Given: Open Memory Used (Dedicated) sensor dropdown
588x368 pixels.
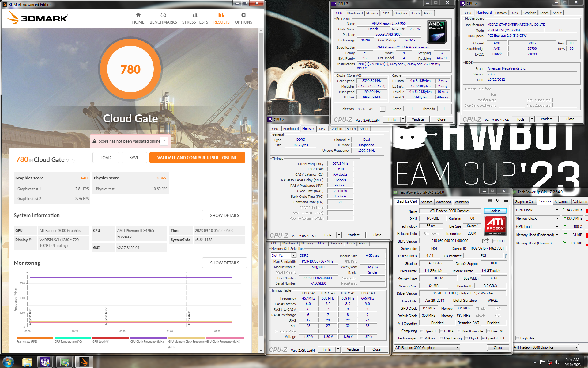Looking at the screenshot, I should pyautogui.click(x=557, y=235).
